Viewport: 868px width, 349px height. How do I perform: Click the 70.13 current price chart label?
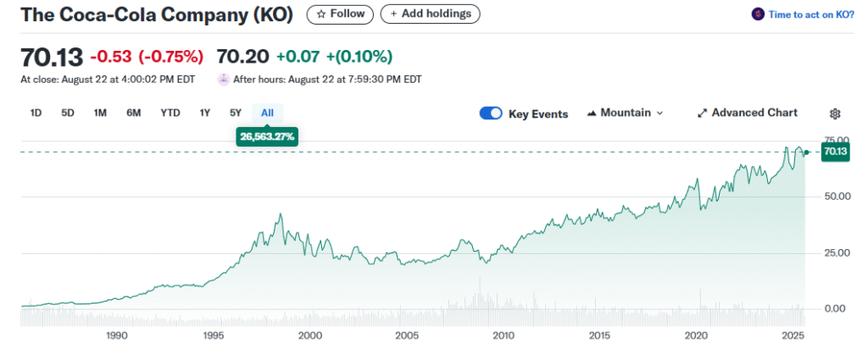[x=835, y=152]
